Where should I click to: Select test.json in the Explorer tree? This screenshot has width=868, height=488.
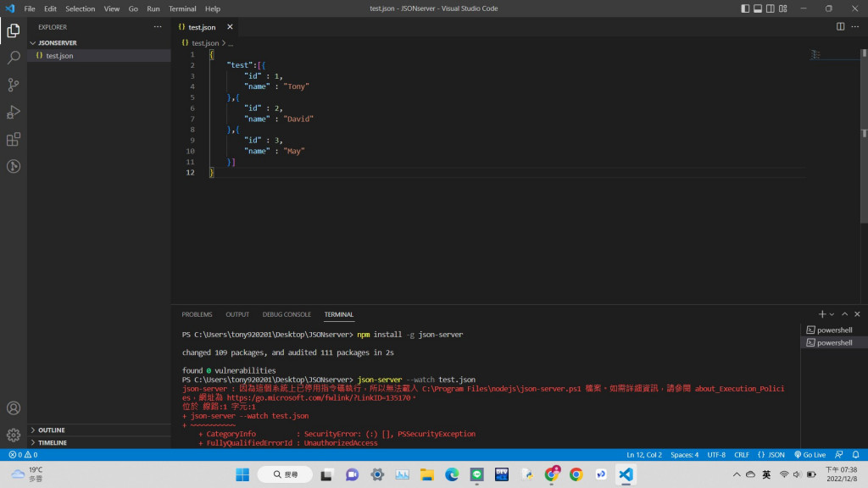(x=59, y=56)
